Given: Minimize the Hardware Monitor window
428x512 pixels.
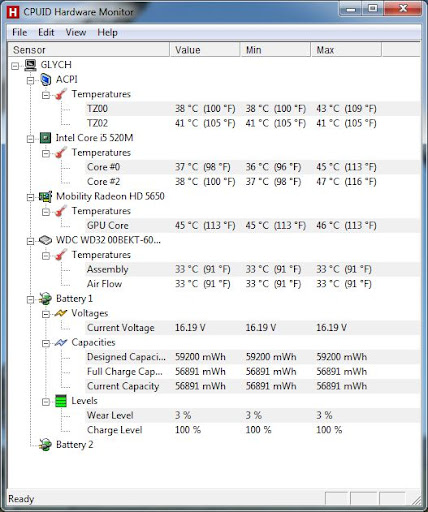Looking at the screenshot, I should click(x=350, y=9).
